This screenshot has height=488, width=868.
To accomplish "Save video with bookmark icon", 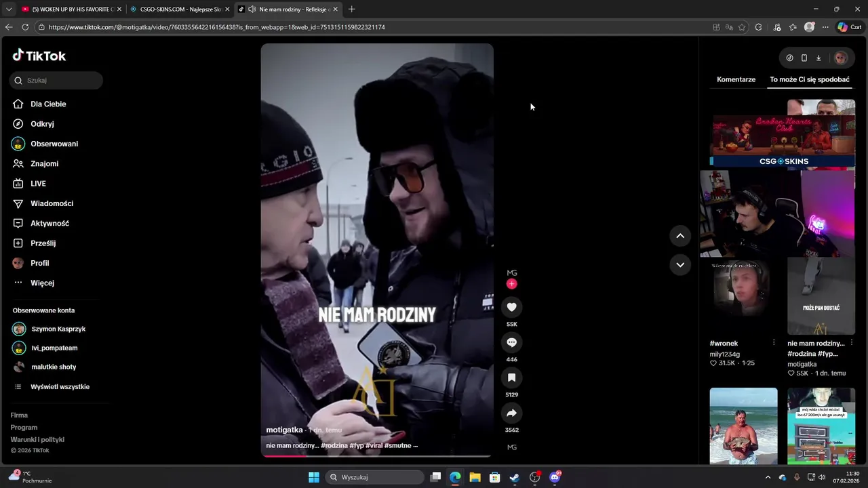I will coord(512,378).
